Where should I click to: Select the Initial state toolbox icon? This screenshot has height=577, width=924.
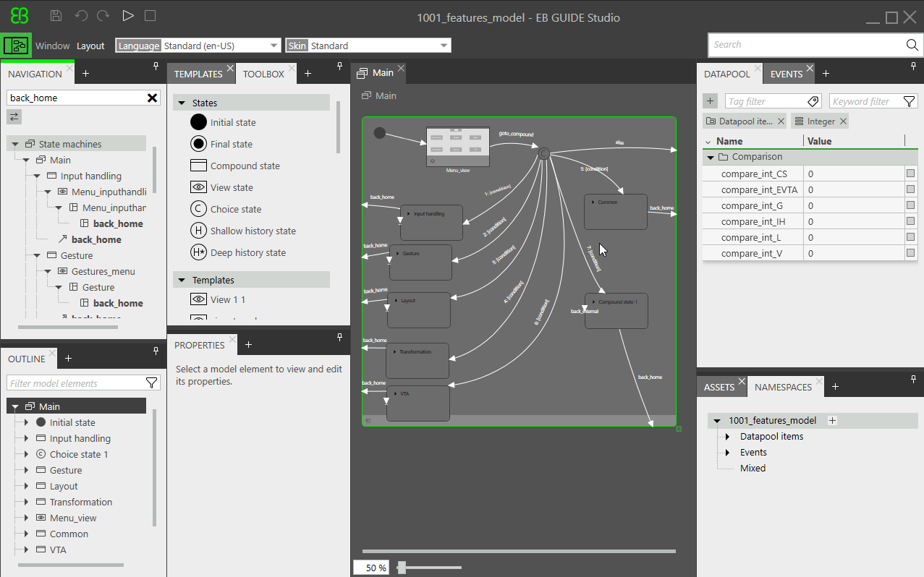point(198,122)
